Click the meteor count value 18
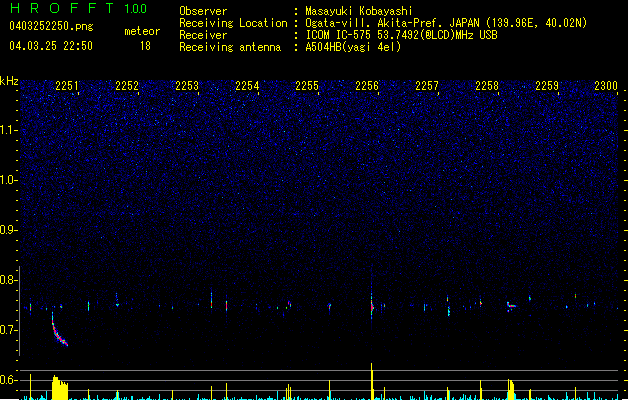Viewport: 629px width, 400px height. (145, 46)
